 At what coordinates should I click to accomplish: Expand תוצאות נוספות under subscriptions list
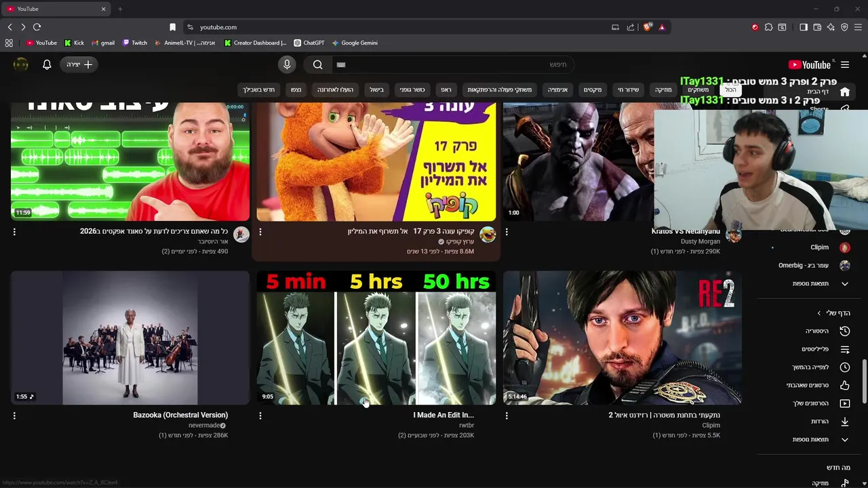(x=821, y=283)
